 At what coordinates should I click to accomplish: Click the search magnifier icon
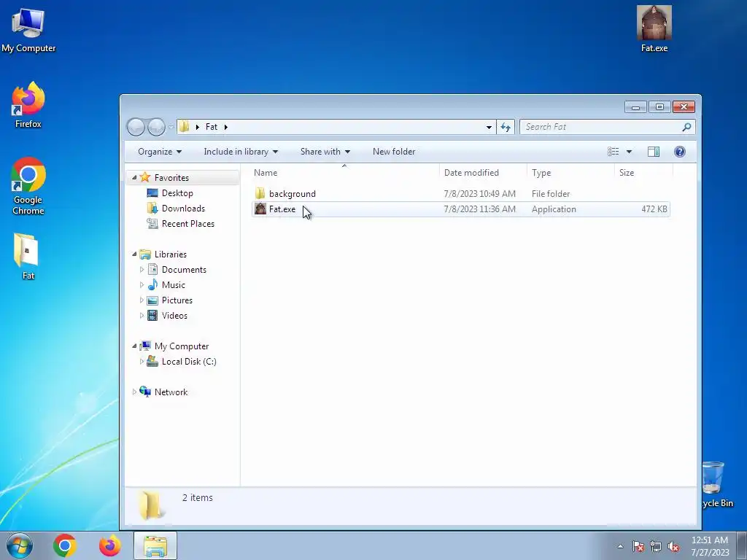686,127
